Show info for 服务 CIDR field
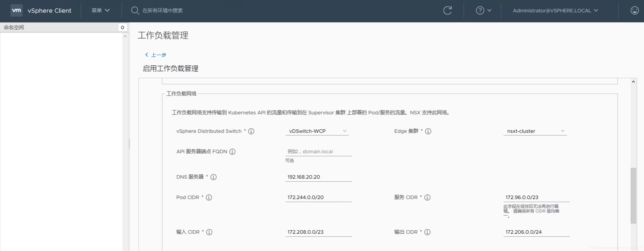644x251 pixels. coord(427,197)
